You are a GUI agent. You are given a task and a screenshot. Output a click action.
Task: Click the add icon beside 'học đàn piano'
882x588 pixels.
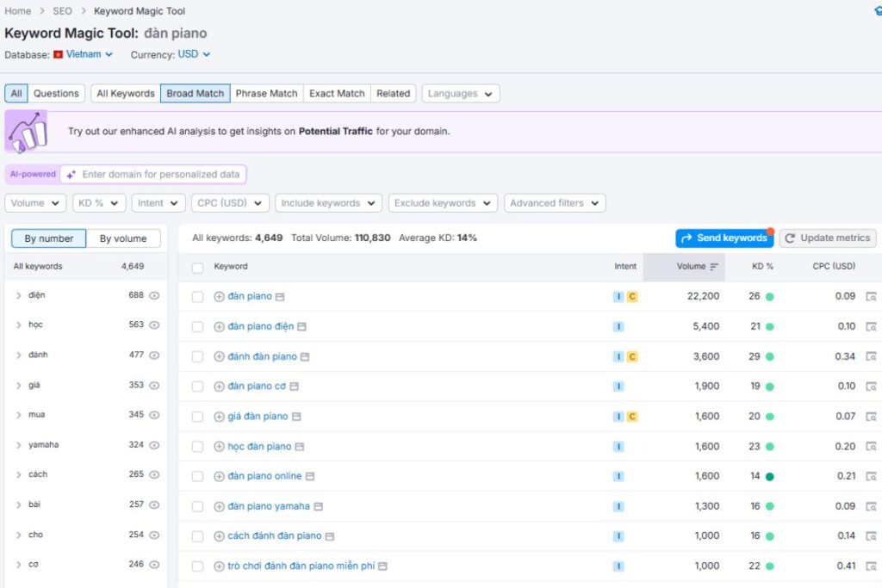(x=219, y=447)
